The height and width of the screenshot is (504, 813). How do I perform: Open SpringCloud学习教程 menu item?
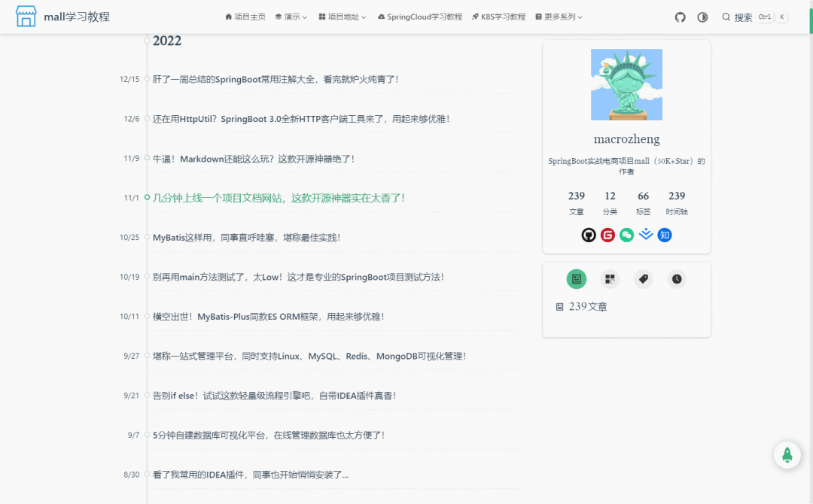pyautogui.click(x=420, y=17)
